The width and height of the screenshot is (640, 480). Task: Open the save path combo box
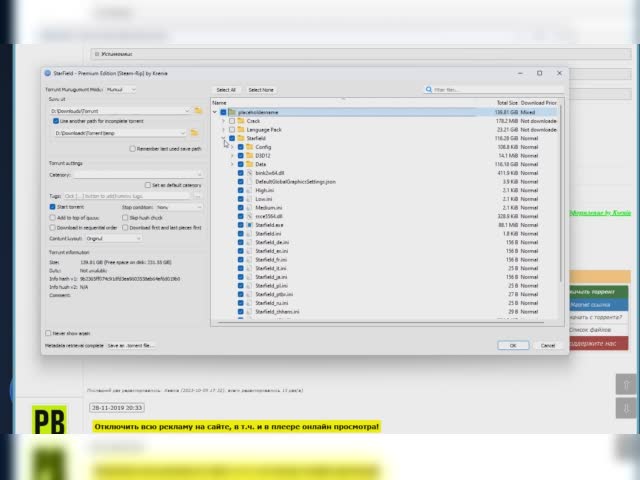(x=120, y=111)
